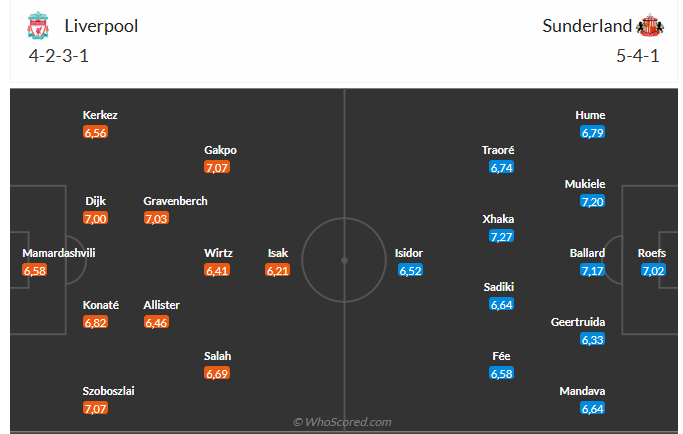683x434 pixels.
Task: Click Mukiele's 7,20 rating badge
Action: [x=592, y=202]
